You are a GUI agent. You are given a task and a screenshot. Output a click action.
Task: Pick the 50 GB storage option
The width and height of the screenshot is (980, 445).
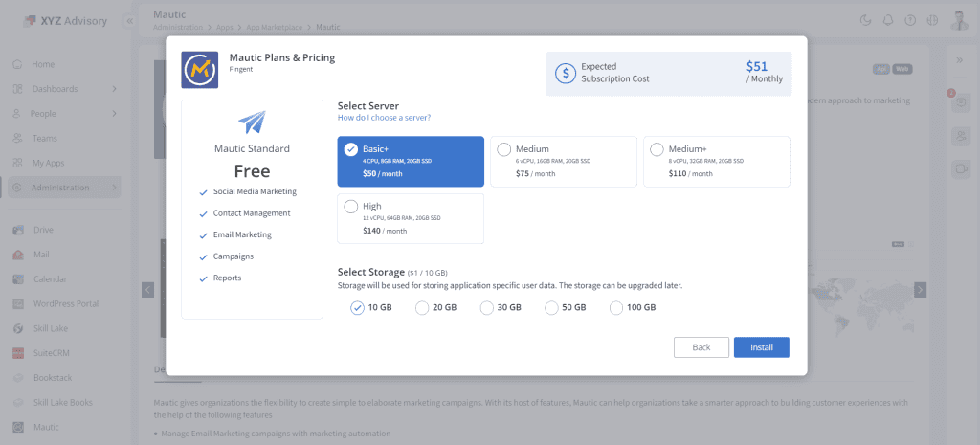pos(551,307)
